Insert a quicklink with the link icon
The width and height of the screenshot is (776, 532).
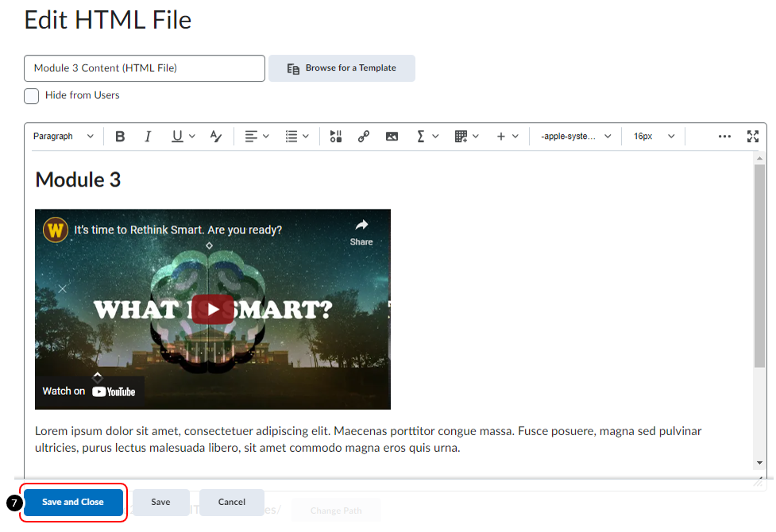coord(364,136)
